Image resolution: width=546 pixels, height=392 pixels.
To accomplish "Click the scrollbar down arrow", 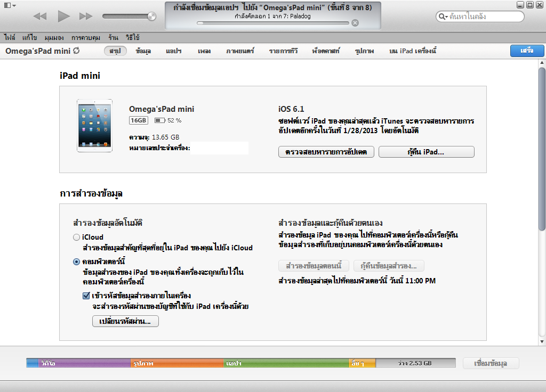I will [x=542, y=341].
